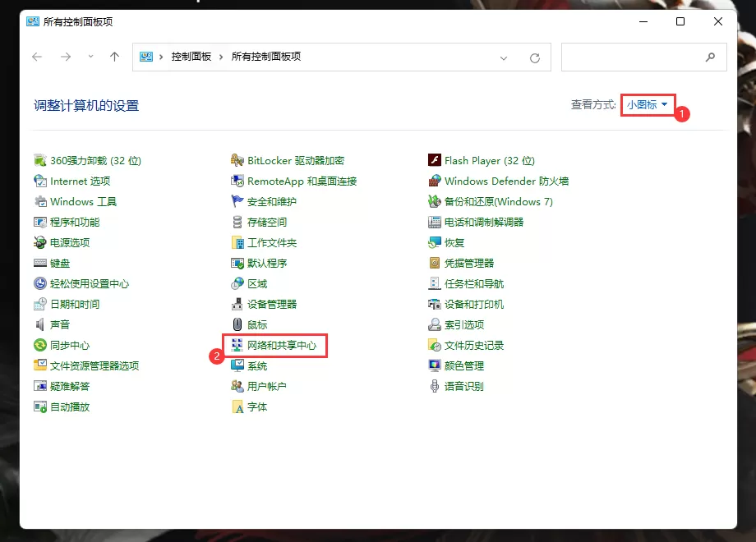Open the 小图标 view mode dropdown
The image size is (756, 542).
coord(647,105)
